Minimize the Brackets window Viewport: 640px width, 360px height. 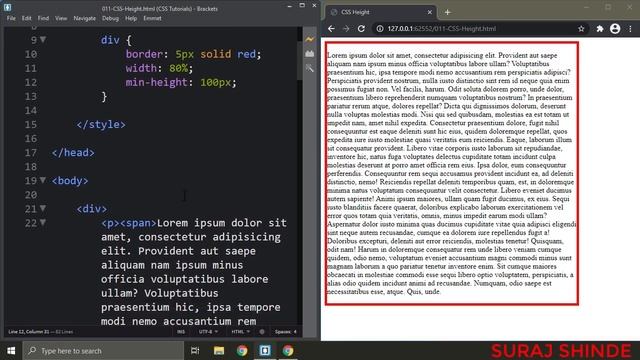tap(289, 6)
